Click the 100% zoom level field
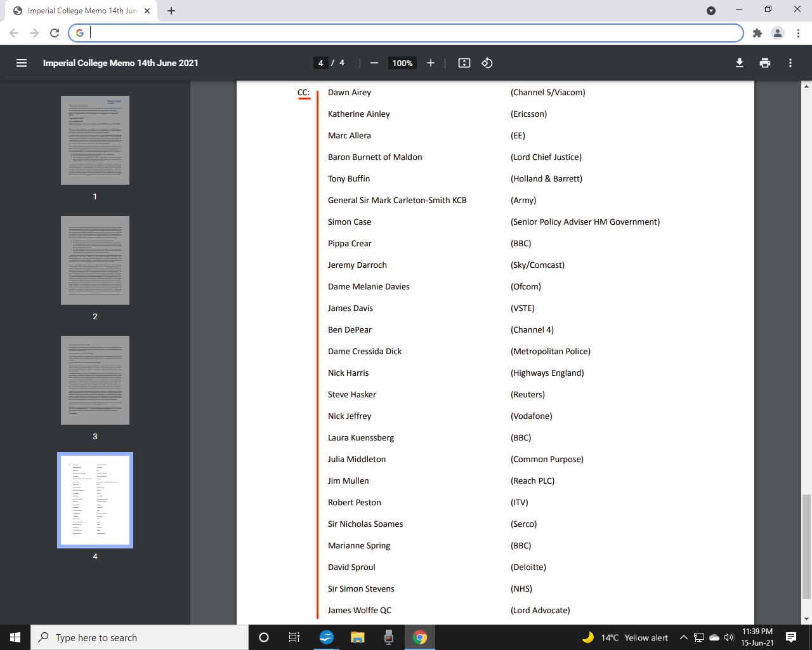The width and height of the screenshot is (812, 650). [x=402, y=63]
